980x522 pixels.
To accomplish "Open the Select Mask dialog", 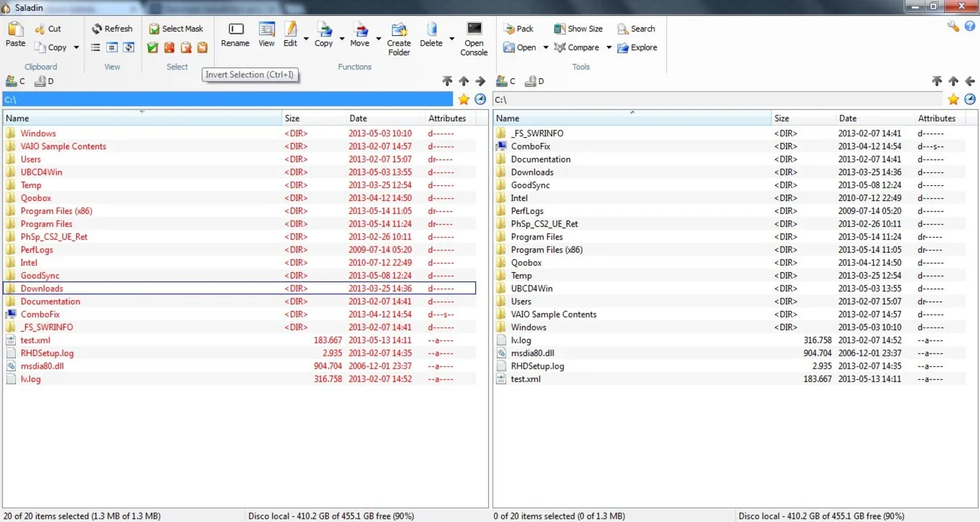I will click(176, 29).
